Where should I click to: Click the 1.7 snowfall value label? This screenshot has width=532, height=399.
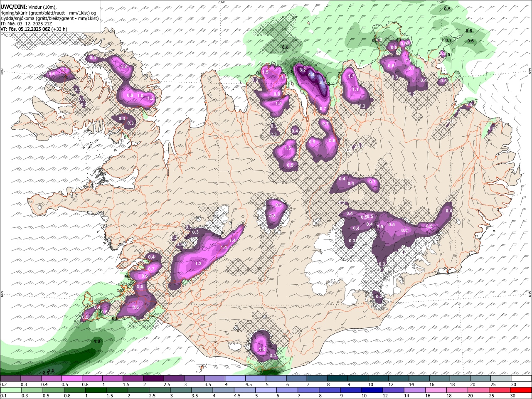(x=351, y=76)
